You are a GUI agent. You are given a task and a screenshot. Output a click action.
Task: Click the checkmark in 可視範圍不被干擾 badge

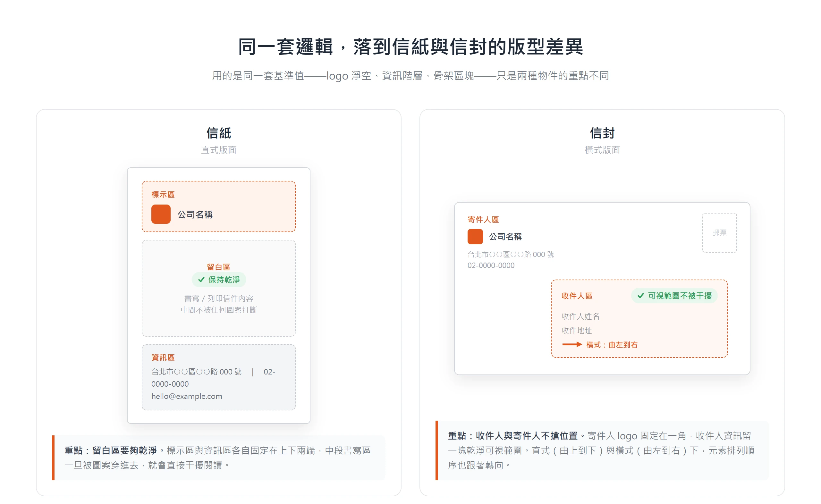[x=641, y=296]
